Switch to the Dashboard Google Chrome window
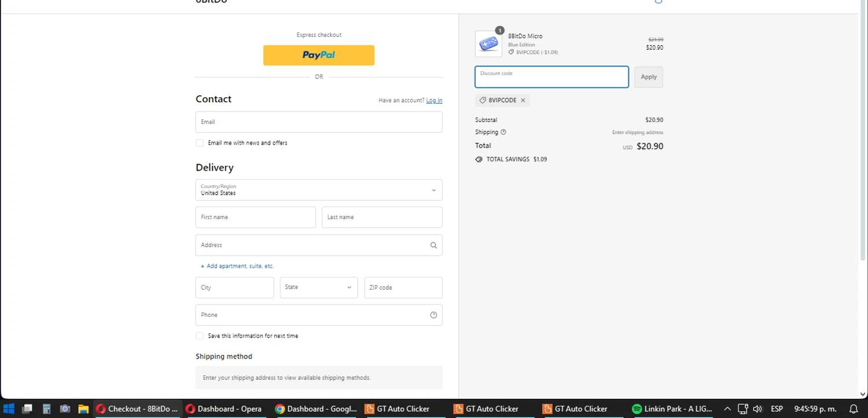The width and height of the screenshot is (868, 418). [316, 409]
